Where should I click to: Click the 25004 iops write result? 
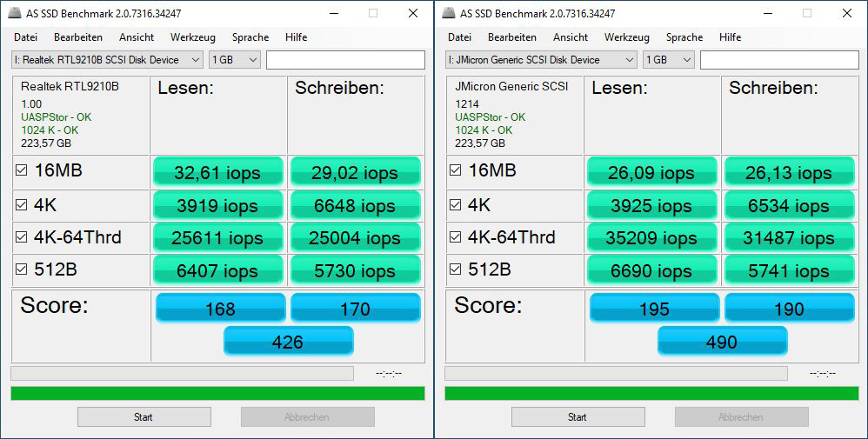click(x=355, y=237)
